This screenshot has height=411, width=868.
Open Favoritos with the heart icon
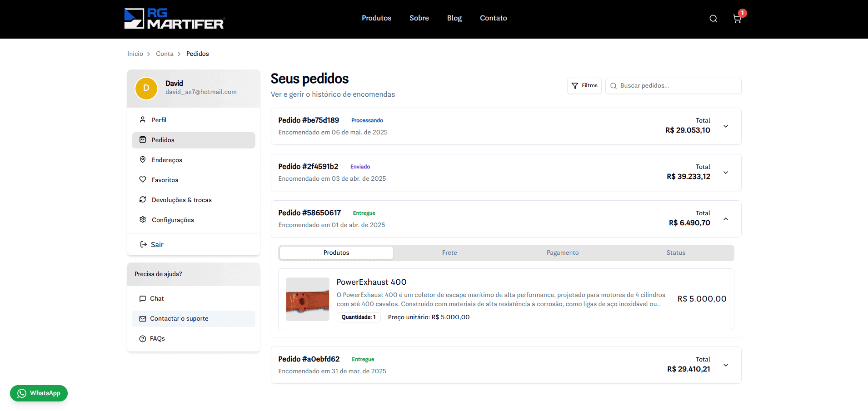pyautogui.click(x=165, y=180)
